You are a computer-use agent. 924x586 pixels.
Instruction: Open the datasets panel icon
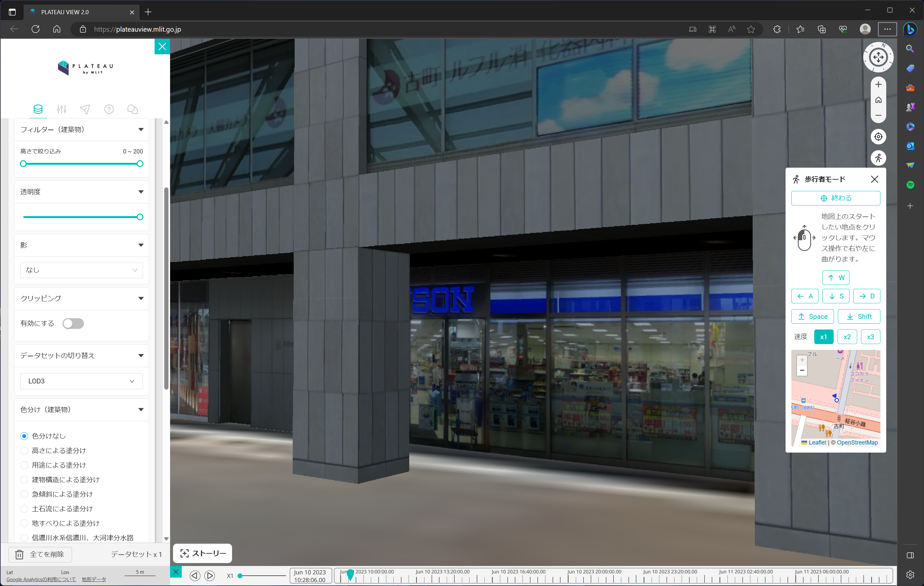coord(38,110)
